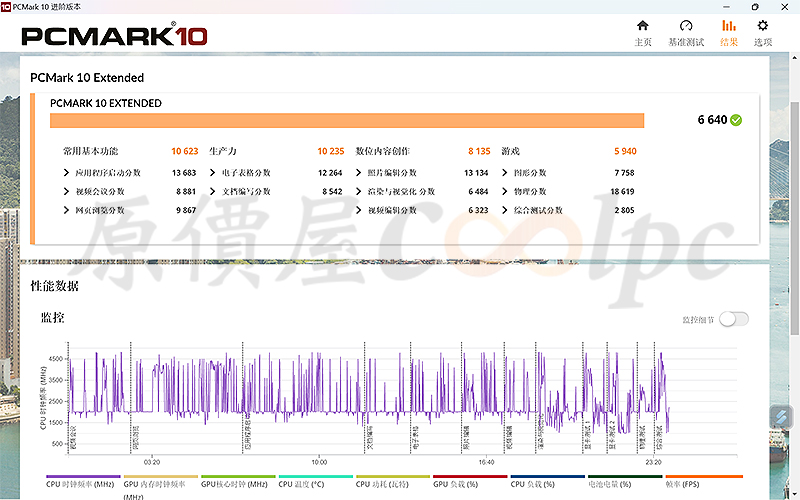Click the 性能数据 section heading
This screenshot has width=800, height=500.
tap(54, 286)
